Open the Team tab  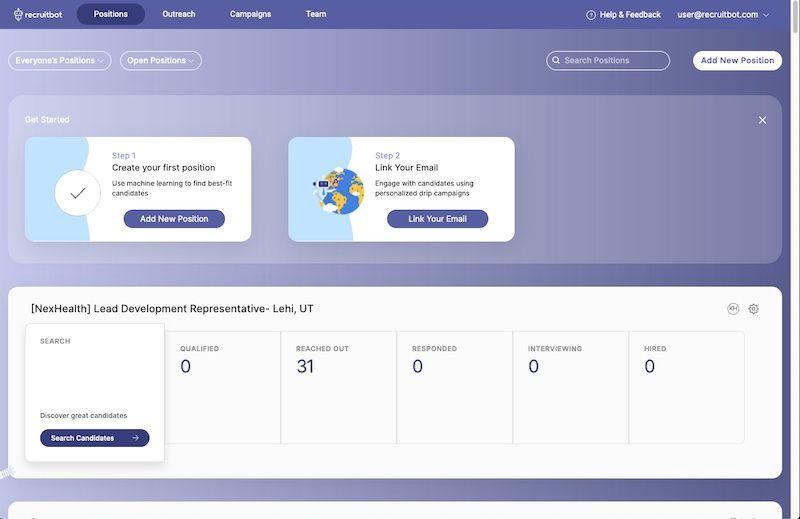pos(316,14)
